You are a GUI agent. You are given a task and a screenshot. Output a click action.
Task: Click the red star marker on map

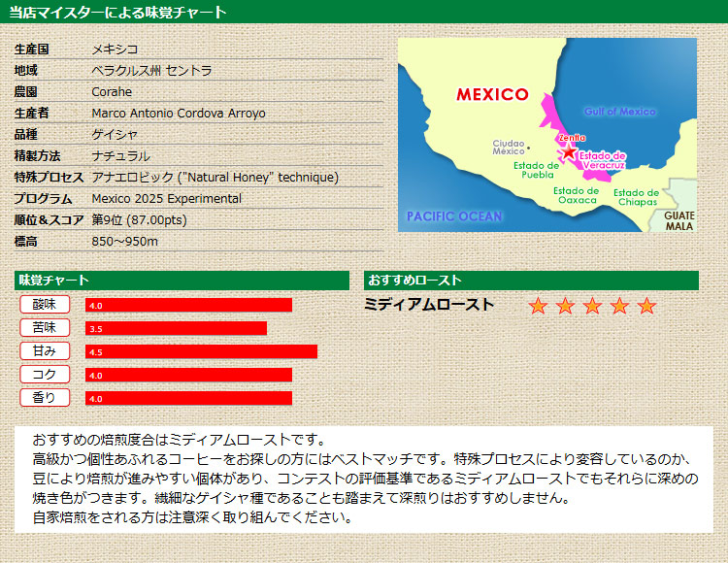568,153
